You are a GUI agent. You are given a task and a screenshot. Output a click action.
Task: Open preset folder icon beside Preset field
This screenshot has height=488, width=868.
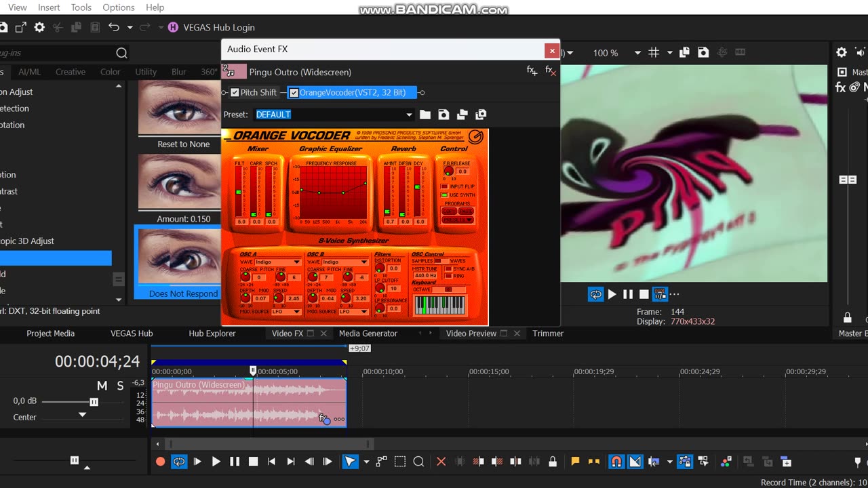pos(425,115)
